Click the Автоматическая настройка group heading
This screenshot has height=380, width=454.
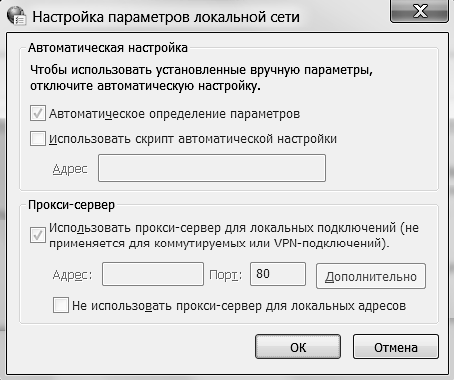pyautogui.click(x=108, y=48)
